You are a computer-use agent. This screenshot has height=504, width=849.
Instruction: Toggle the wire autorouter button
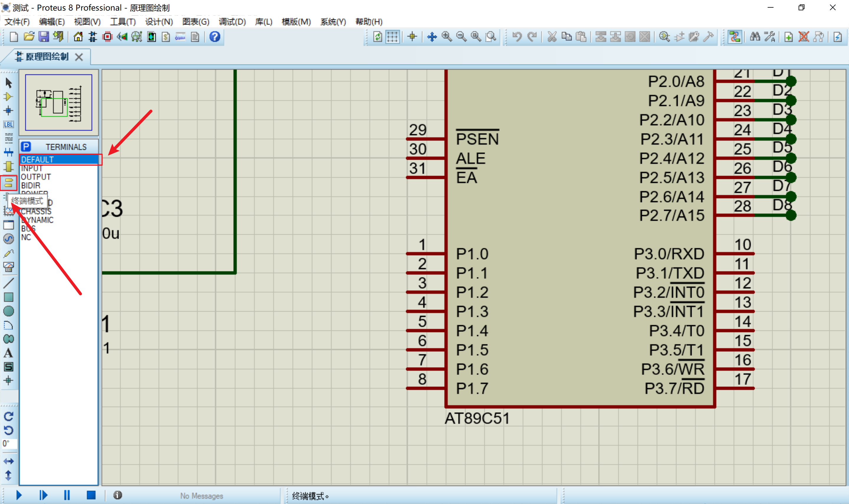point(735,37)
